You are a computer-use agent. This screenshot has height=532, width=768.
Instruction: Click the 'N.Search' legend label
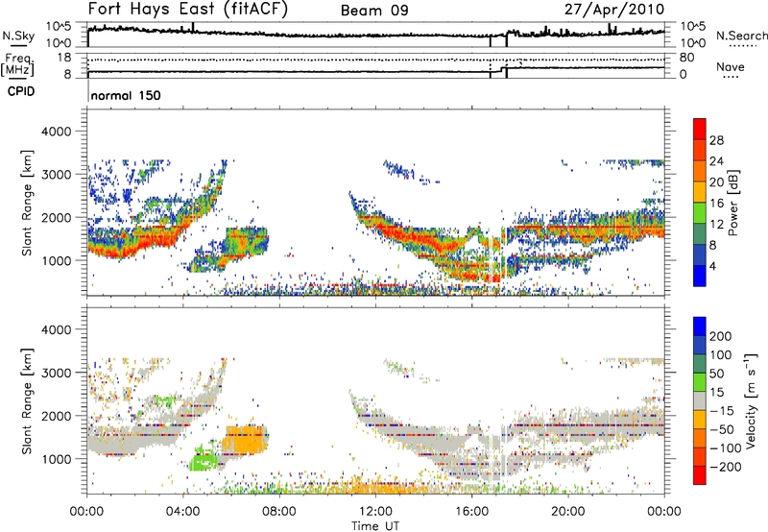coord(741,36)
